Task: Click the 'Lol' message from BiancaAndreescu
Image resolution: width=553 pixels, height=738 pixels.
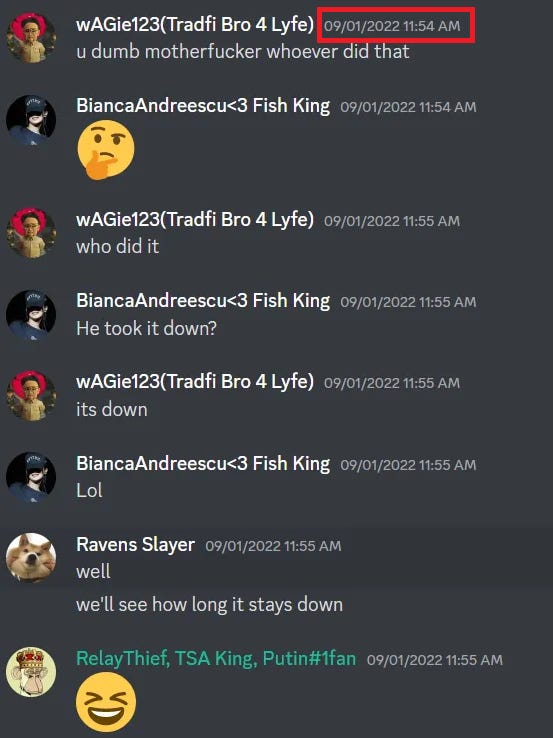Action: pyautogui.click(x=89, y=490)
